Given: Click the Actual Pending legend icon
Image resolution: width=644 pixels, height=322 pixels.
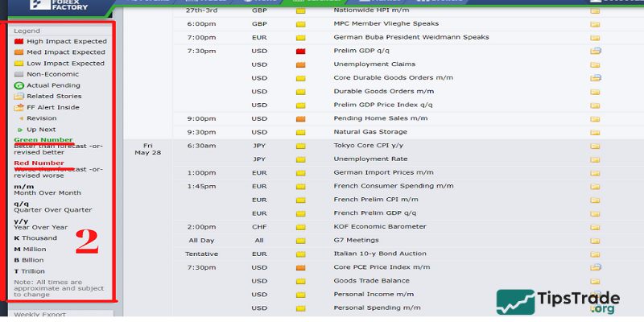Looking at the screenshot, I should click(x=19, y=85).
